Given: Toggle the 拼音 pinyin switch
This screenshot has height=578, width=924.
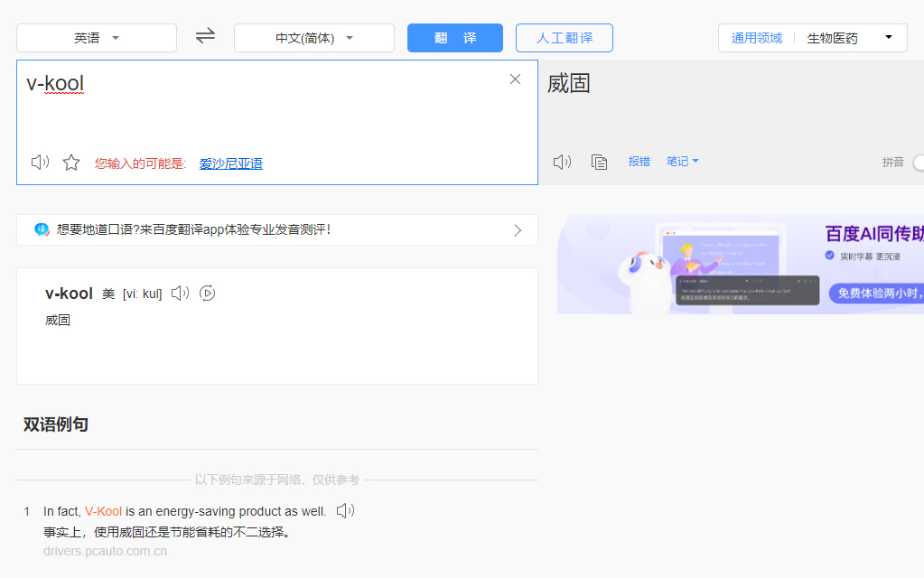Looking at the screenshot, I should point(918,162).
